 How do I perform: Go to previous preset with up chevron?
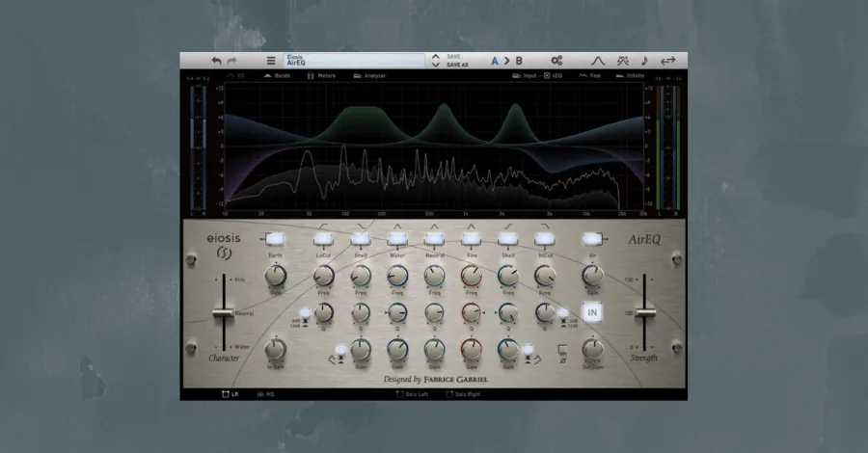click(436, 57)
